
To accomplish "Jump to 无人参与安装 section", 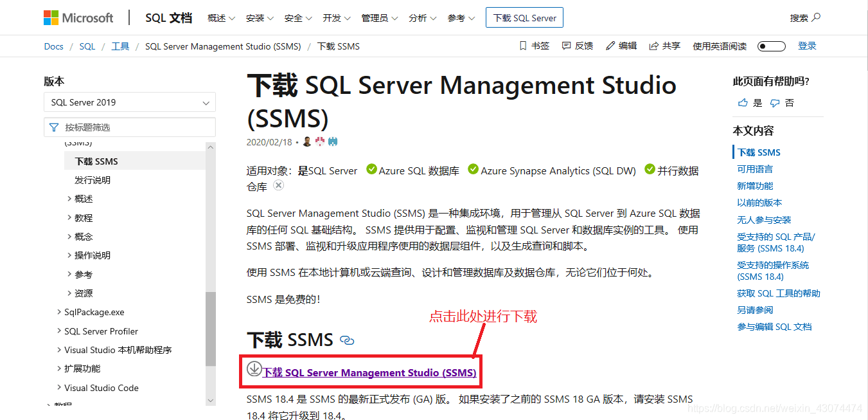I will tap(764, 220).
